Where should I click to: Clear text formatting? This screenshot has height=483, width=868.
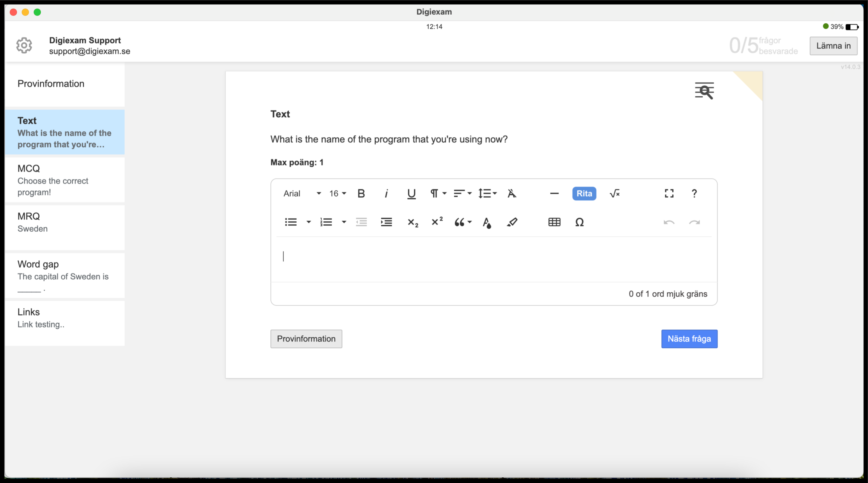point(511,194)
